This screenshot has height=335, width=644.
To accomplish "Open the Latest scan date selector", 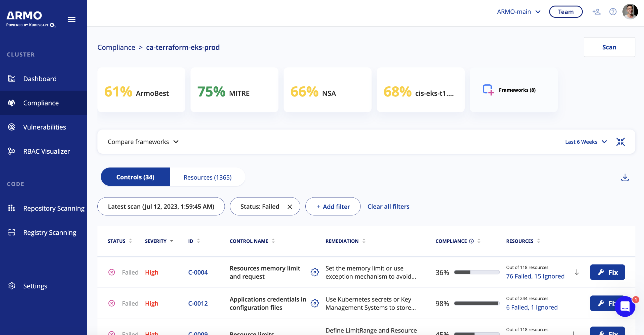I will (x=161, y=206).
